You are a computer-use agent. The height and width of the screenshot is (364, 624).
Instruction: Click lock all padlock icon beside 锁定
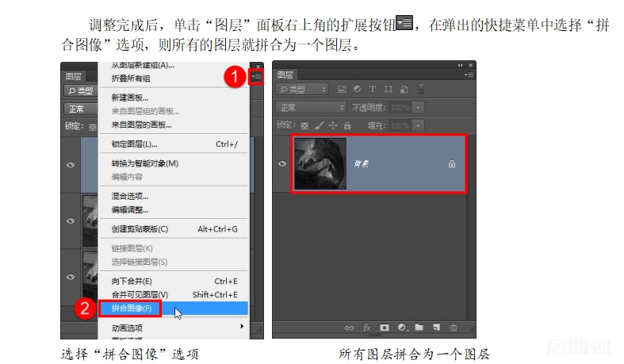tap(347, 126)
